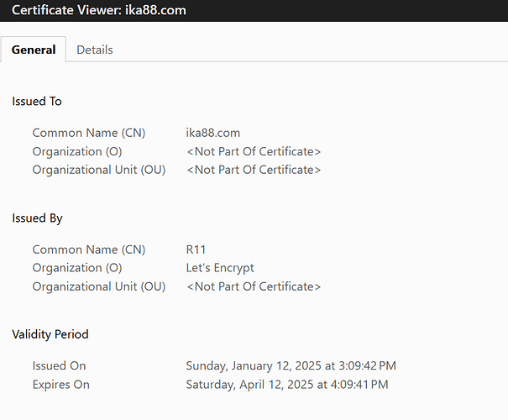This screenshot has height=420, width=508.
Task: Click the Expires On label
Action: (60, 385)
